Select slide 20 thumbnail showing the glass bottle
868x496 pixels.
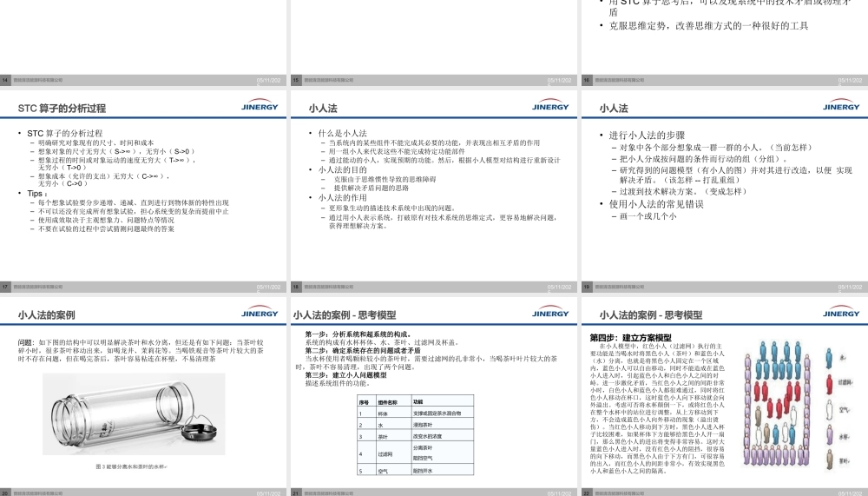coord(143,397)
